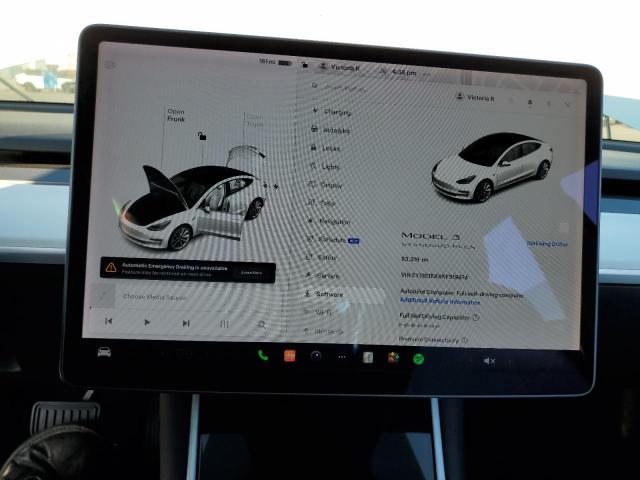Viewport: 640px width, 480px height.
Task: Tap Choose Media Source
Action: click(154, 297)
